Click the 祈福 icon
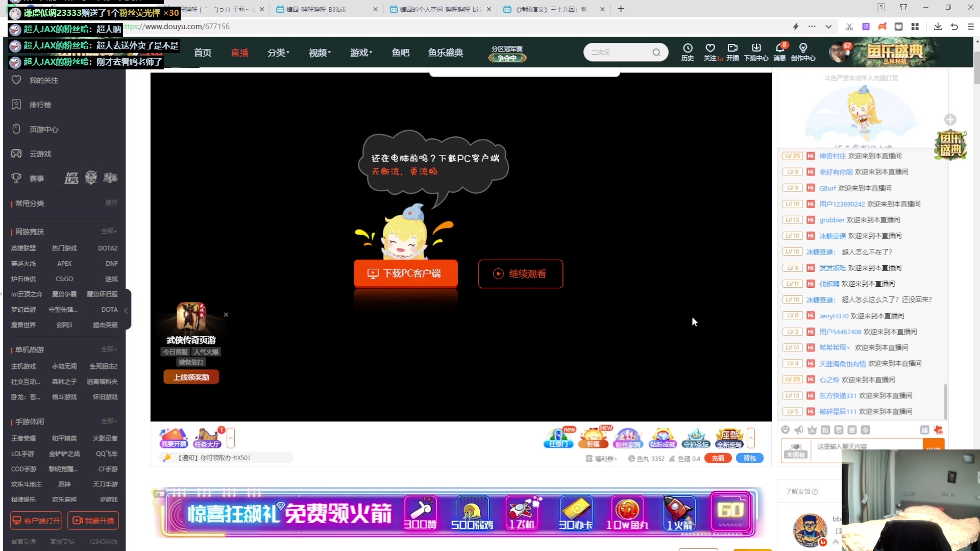The height and width of the screenshot is (551, 980). coord(593,438)
